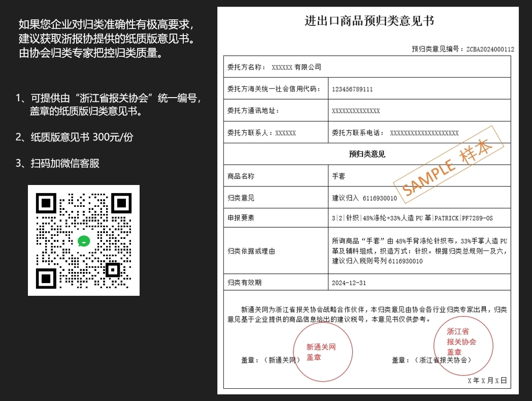532x401 pixels.
Task: Click the validity date 2024-12-31
Action: (x=349, y=283)
